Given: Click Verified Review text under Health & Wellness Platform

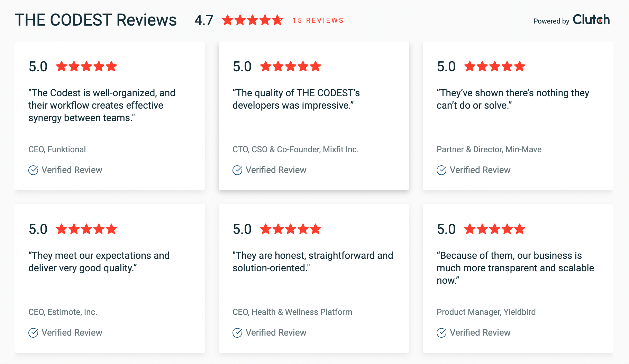Looking at the screenshot, I should tap(276, 333).
